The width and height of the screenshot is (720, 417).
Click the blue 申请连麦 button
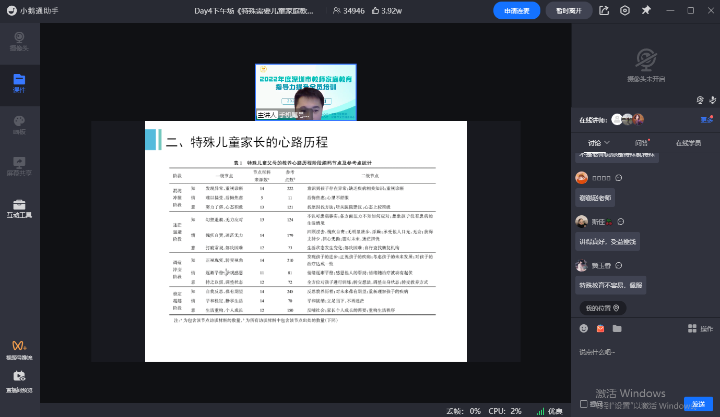[x=516, y=11]
